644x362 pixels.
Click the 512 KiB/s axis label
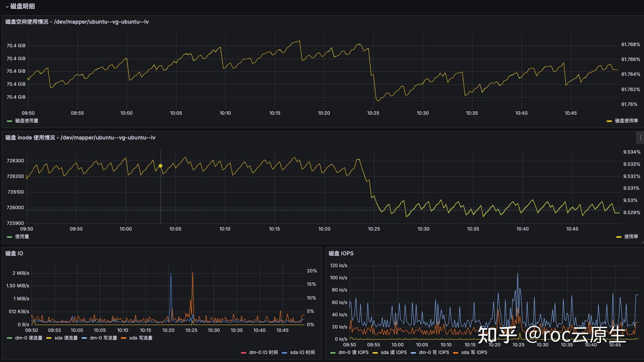click(19, 312)
